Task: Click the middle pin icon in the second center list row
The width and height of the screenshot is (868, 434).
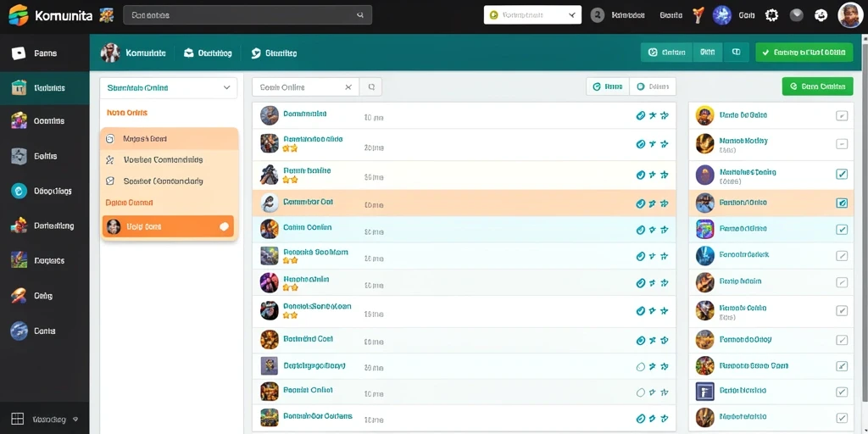Action: coord(653,144)
